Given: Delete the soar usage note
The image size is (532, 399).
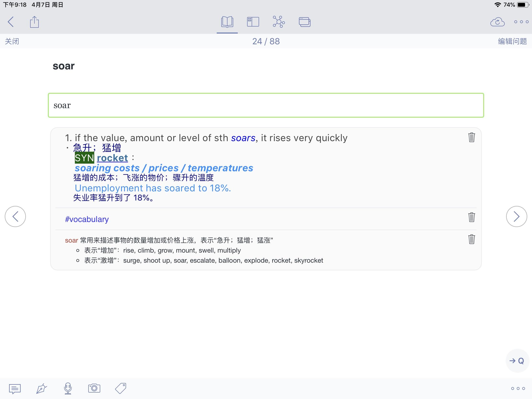Looking at the screenshot, I should click(471, 239).
